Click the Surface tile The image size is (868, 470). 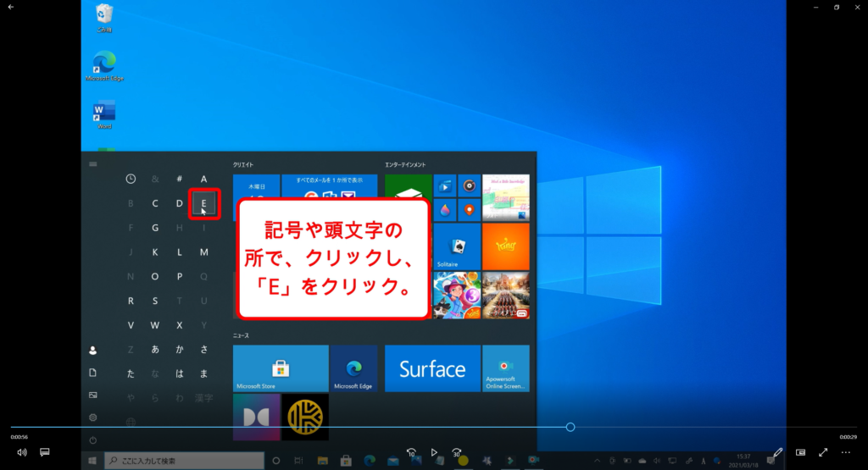(x=432, y=368)
